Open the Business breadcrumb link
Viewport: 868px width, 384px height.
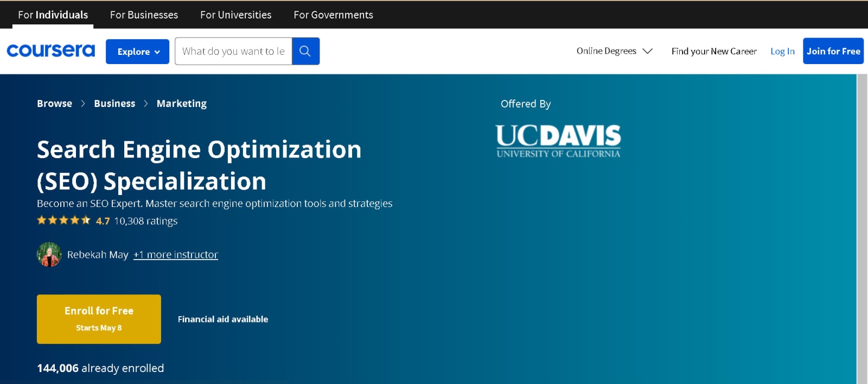pos(114,103)
